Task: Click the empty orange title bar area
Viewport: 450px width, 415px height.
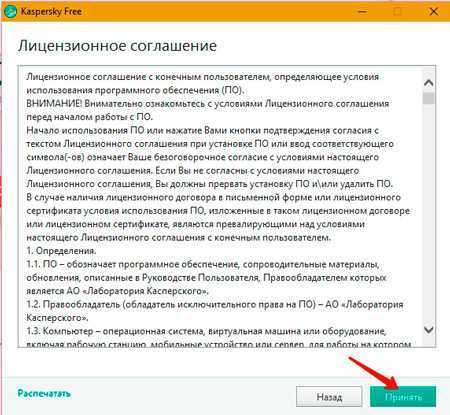Action: pyautogui.click(x=217, y=12)
